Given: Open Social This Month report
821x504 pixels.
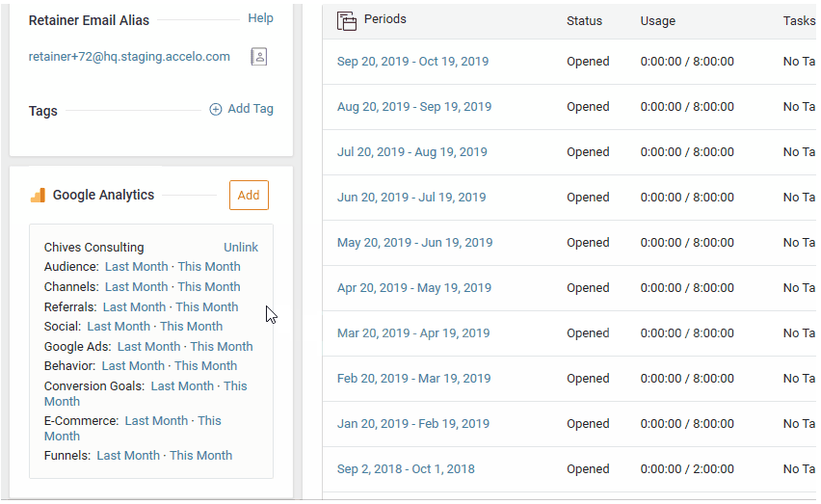Looking at the screenshot, I should [x=191, y=327].
